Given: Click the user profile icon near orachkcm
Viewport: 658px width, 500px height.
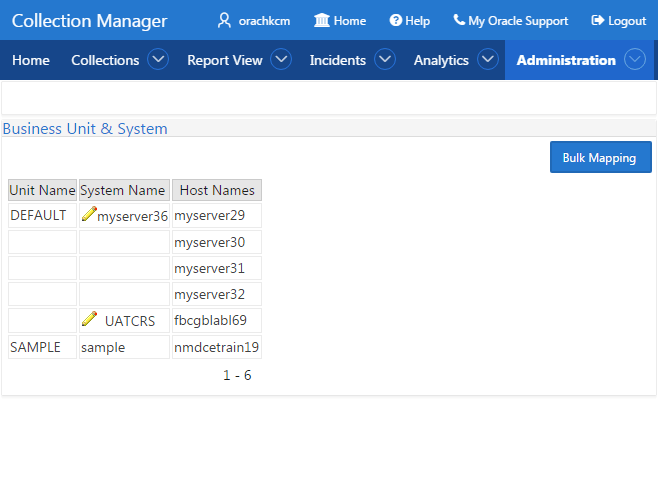Looking at the screenshot, I should pos(225,20).
